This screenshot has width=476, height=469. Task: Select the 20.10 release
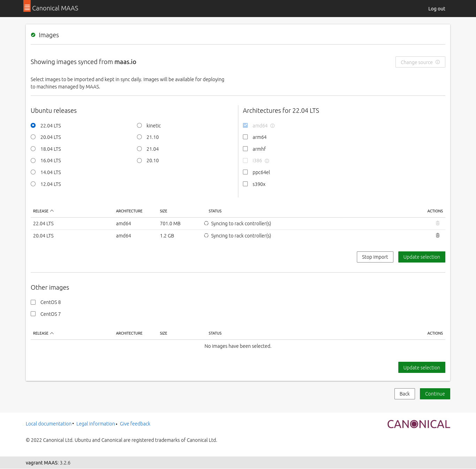point(139,161)
